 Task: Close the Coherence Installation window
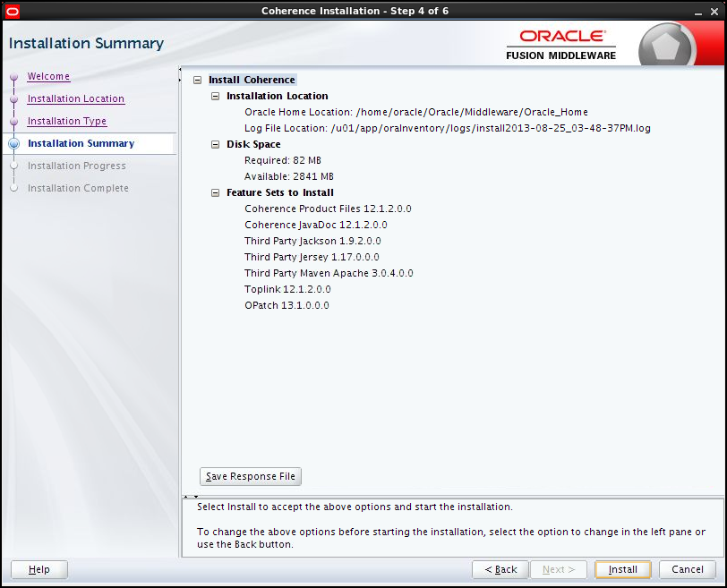pyautogui.click(x=714, y=12)
